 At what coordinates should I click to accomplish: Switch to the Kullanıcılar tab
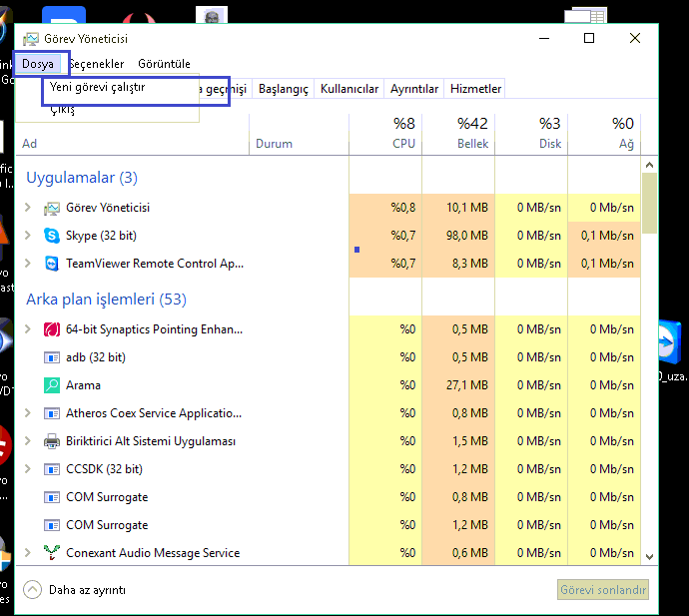click(x=349, y=89)
